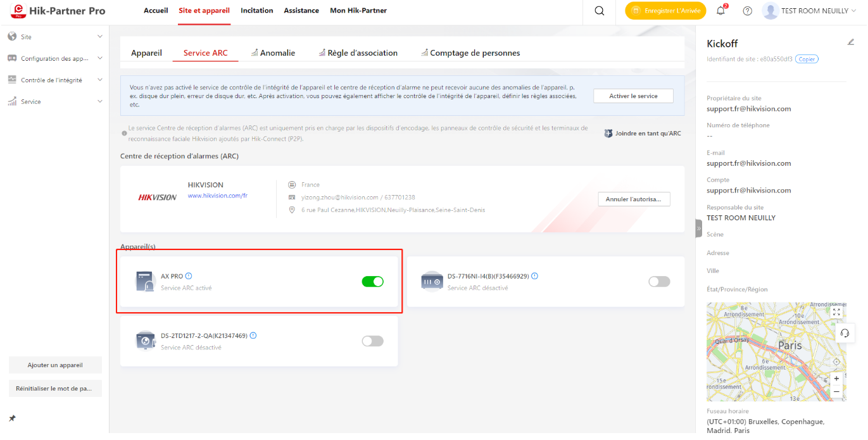868x440 pixels.
Task: Expand Contrôle de l'intégrité chevron
Action: coord(99,80)
